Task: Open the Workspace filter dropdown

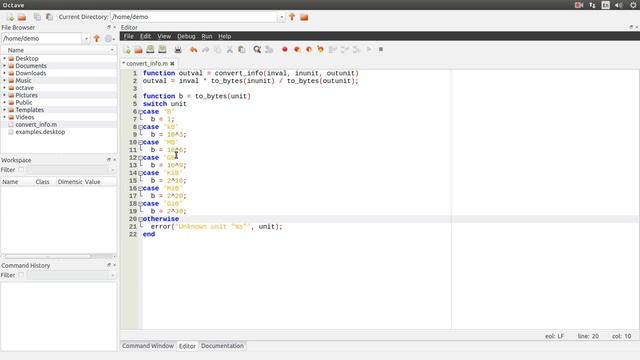Action: [112, 170]
